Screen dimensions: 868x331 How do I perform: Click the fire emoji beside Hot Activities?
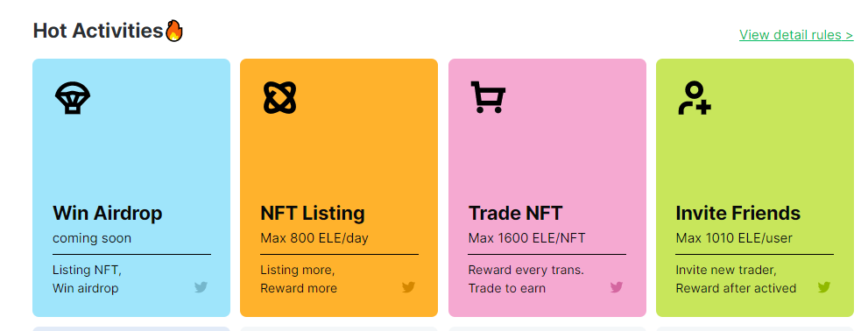click(x=174, y=31)
